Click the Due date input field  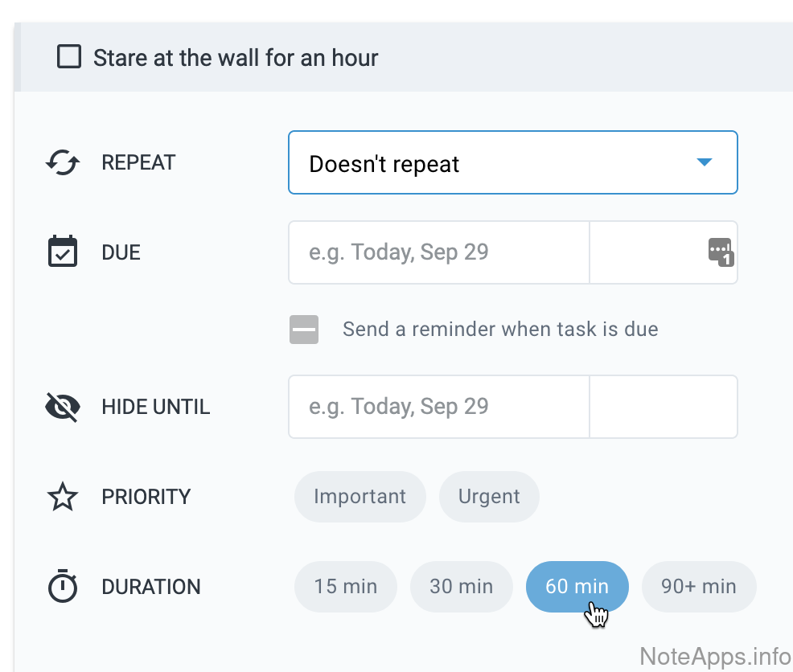click(x=438, y=252)
